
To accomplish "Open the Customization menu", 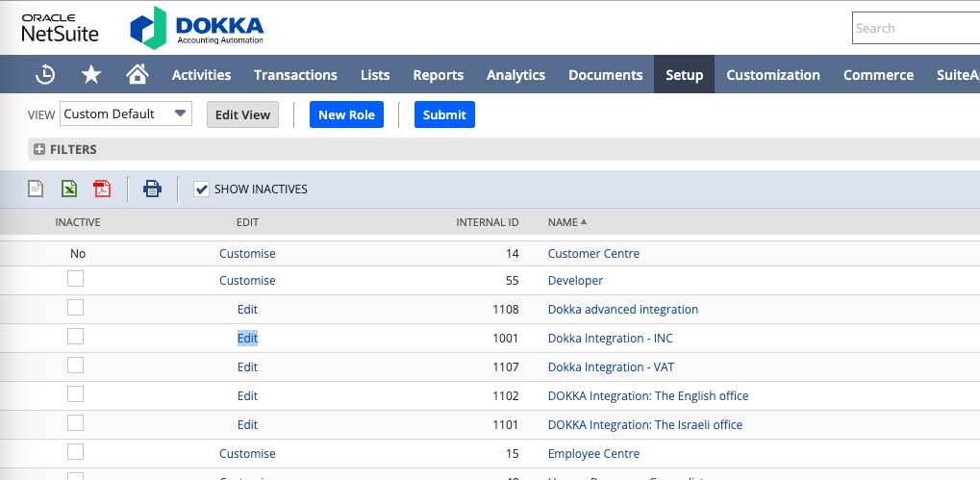I will click(x=773, y=75).
